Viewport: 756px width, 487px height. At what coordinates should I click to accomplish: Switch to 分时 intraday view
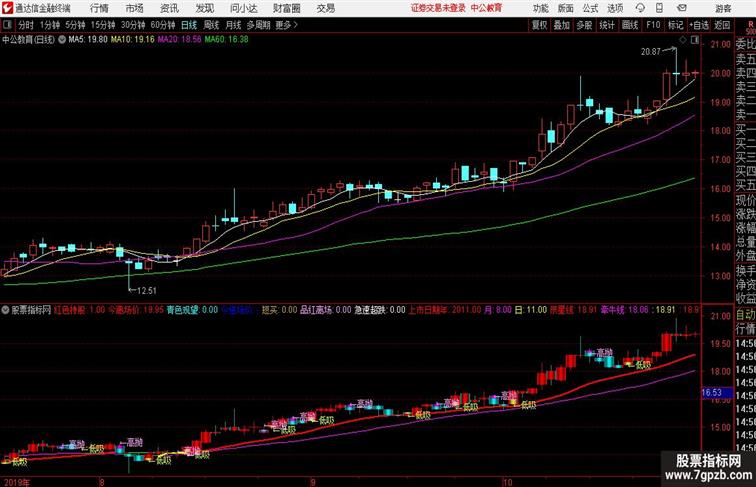pyautogui.click(x=26, y=25)
